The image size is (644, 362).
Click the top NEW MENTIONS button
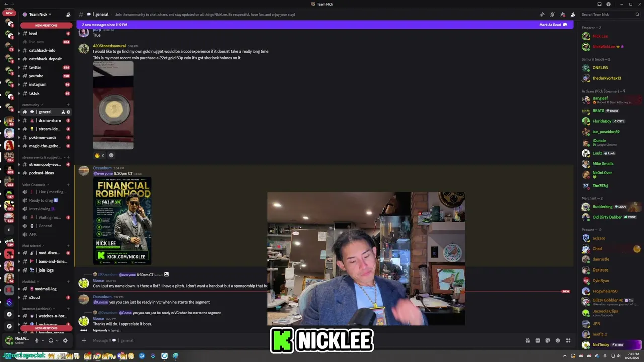tap(46, 25)
